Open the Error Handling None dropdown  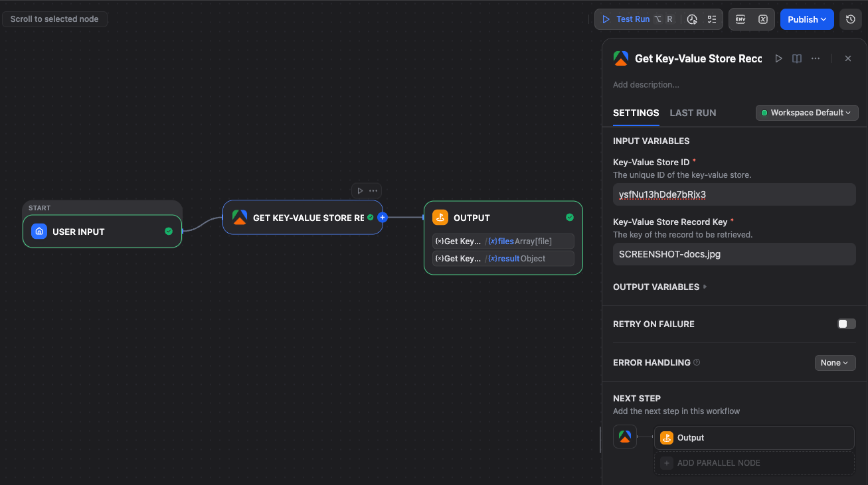(835, 362)
